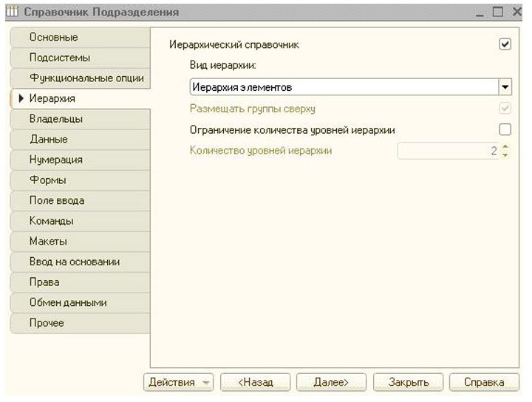Click the catalog icon in title bar
The height and width of the screenshot is (402, 532).
point(12,13)
